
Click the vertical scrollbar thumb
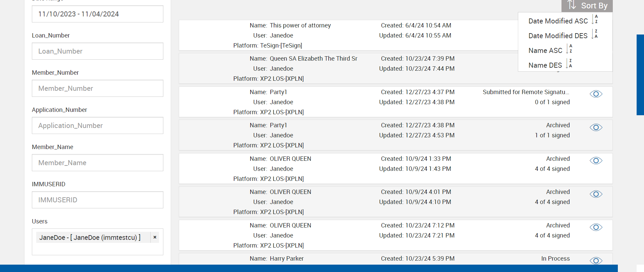click(x=640, y=75)
